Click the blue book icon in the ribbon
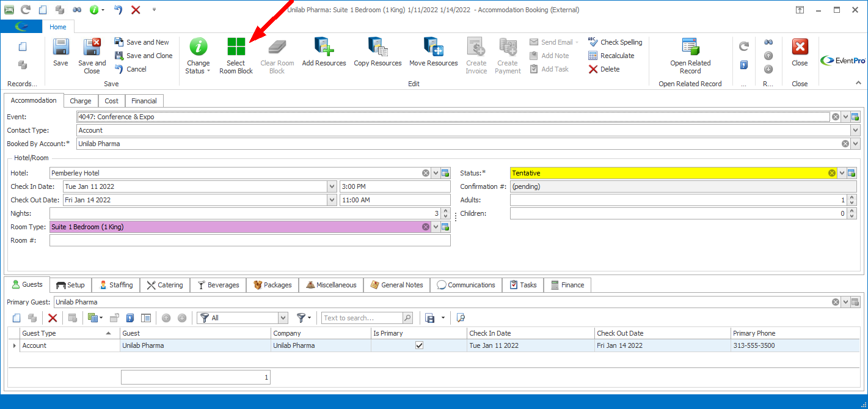Screen dimensions: 868x409 point(743,65)
